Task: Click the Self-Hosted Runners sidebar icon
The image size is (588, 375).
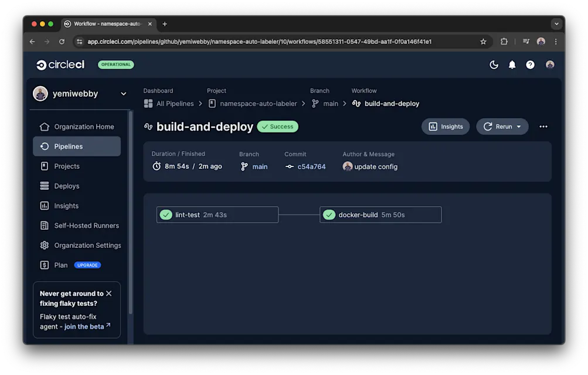Action: click(44, 225)
